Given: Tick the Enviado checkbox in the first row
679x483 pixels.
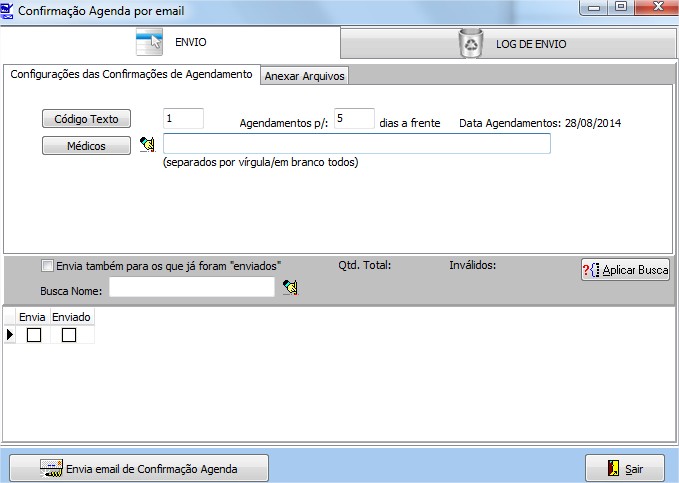Looking at the screenshot, I should [69, 336].
